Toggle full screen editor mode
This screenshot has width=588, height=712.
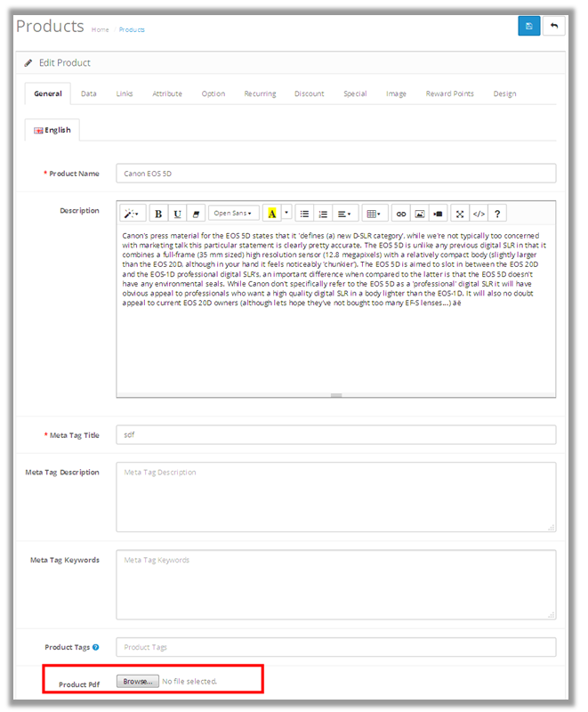tap(460, 214)
